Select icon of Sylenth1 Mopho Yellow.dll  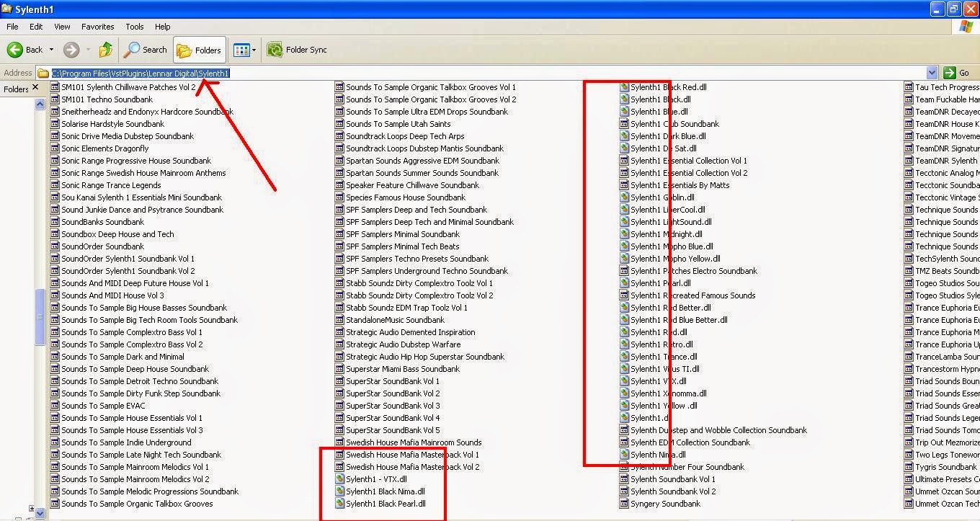pos(625,259)
